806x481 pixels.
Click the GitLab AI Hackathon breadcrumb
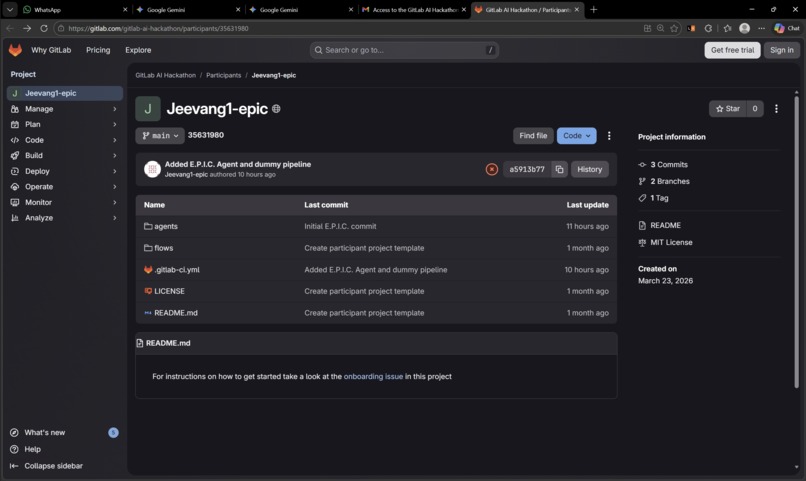click(x=166, y=75)
